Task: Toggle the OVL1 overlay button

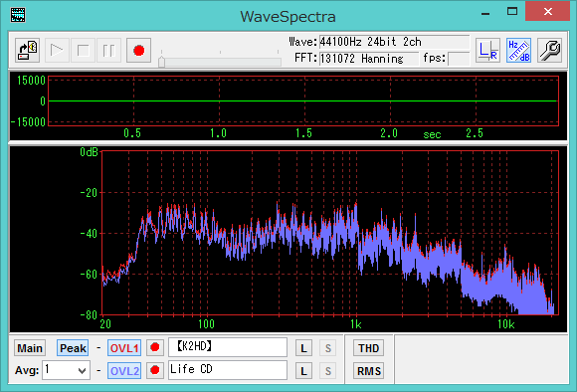Action: [124, 348]
